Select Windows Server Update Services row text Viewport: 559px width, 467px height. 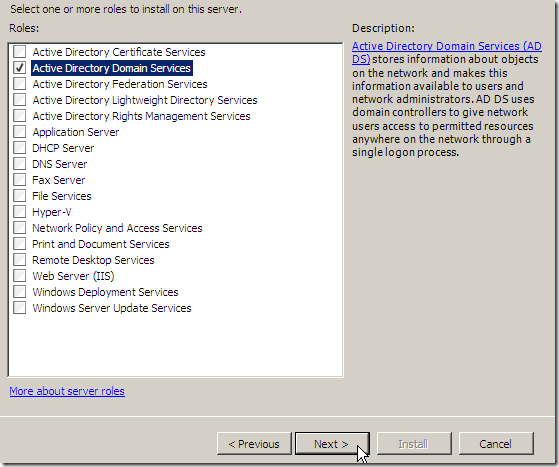click(x=112, y=308)
